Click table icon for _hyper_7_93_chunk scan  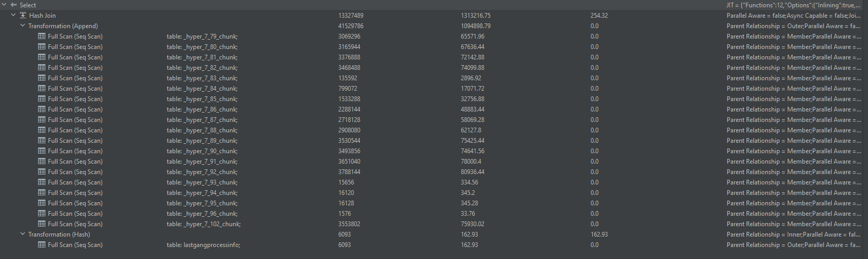pos(42,182)
